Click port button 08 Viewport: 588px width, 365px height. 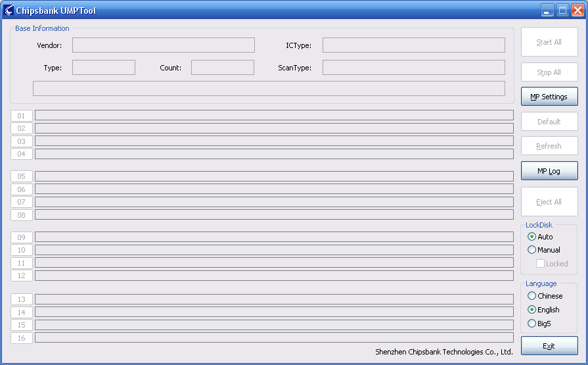pyautogui.click(x=22, y=215)
